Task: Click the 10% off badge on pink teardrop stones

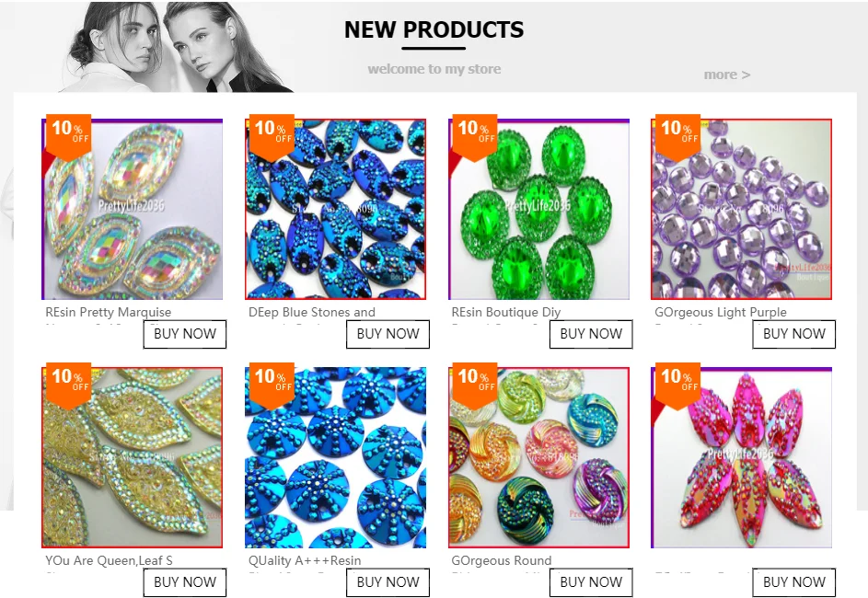Action: [x=677, y=385]
